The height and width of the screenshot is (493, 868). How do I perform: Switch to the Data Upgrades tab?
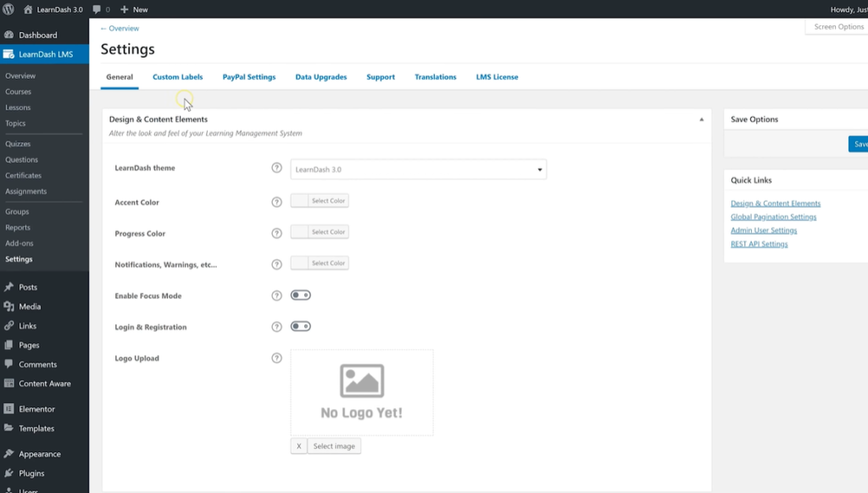(x=321, y=77)
